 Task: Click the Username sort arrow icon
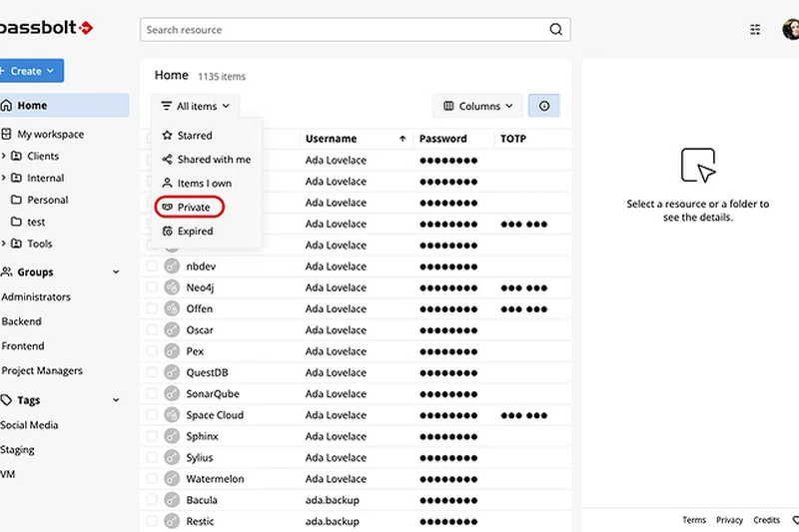(402, 139)
